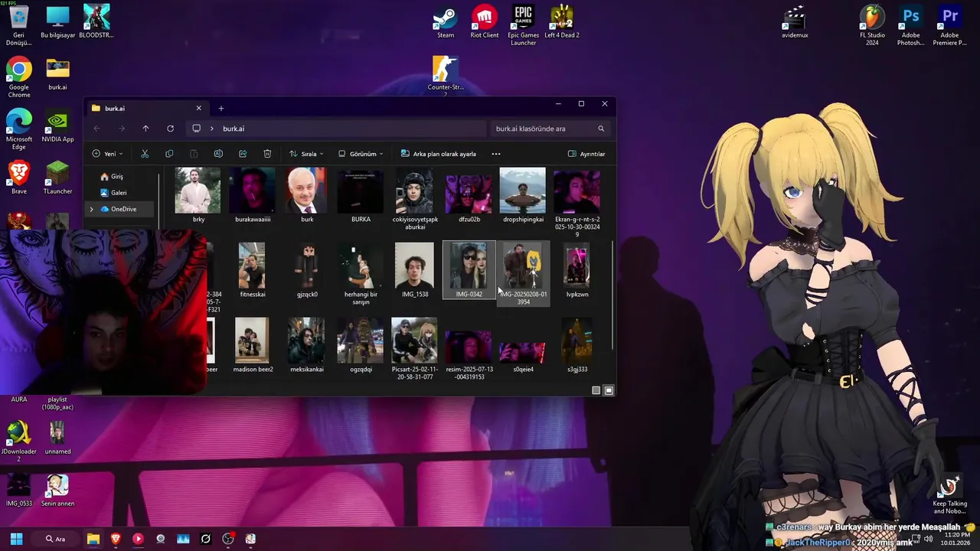Open the JDownloader 2 desktop shortcut
This screenshot has width=980, height=551.
[19, 442]
